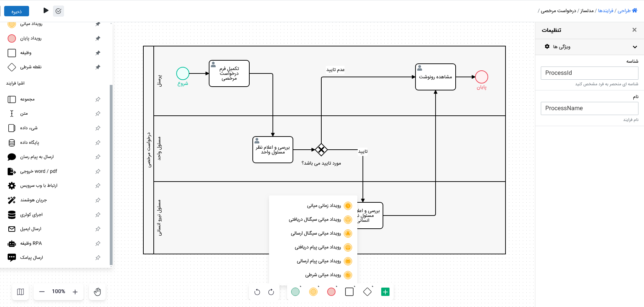Click the play/run process icon
The image size is (644, 307).
[x=46, y=11]
